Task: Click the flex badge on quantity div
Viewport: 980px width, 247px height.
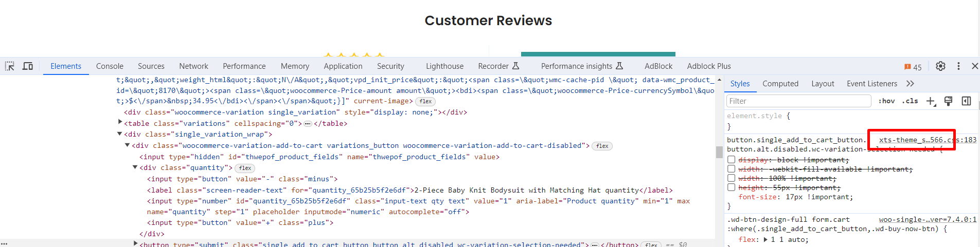Action: coord(245,168)
